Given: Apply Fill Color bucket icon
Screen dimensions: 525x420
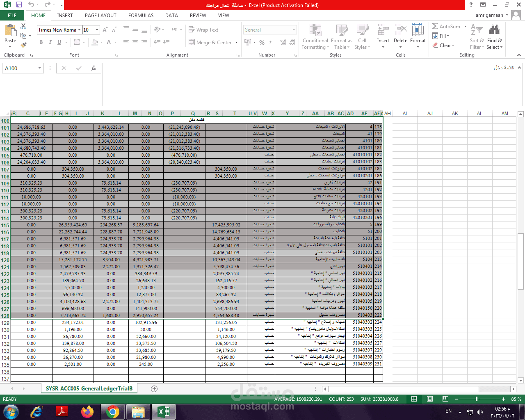Looking at the screenshot, I should pyautogui.click(x=95, y=42).
